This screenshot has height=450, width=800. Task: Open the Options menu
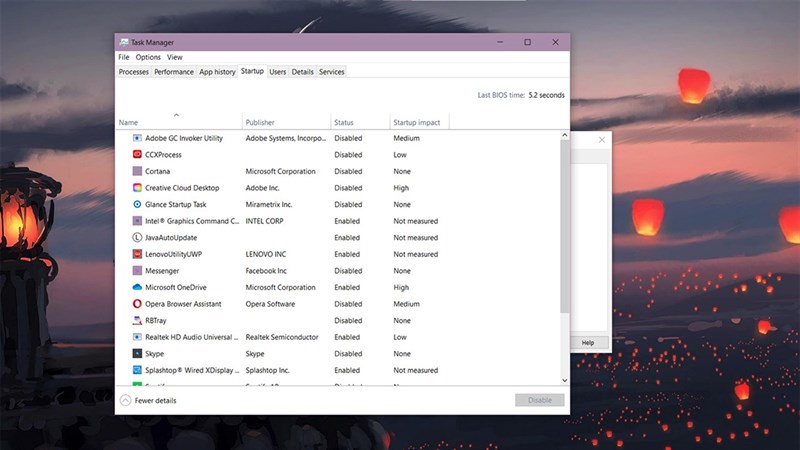point(148,57)
